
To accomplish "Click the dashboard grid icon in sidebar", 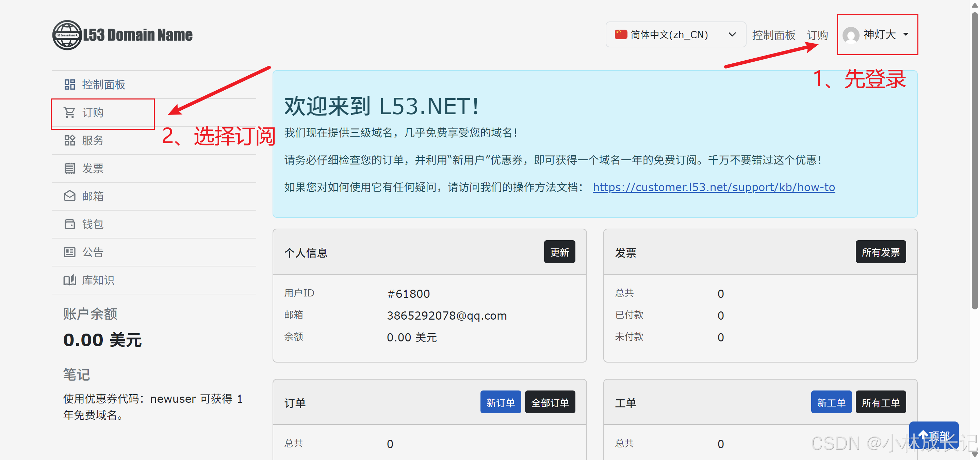I will tap(69, 85).
